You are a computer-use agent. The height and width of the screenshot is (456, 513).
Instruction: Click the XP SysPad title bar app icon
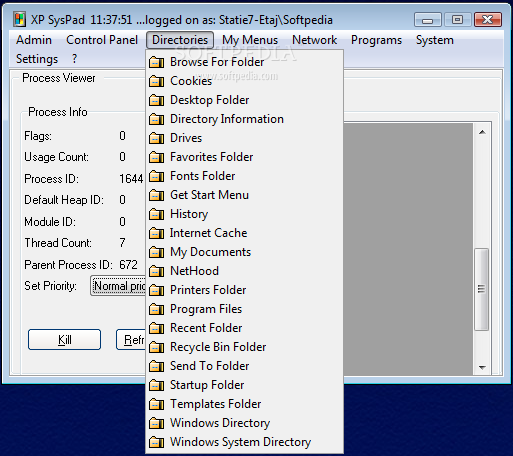click(x=19, y=20)
